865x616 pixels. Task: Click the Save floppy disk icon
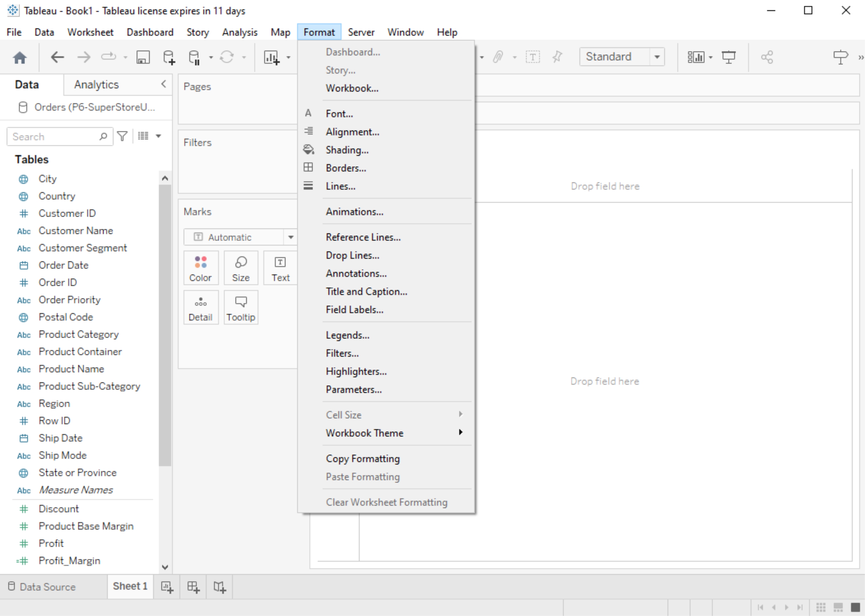143,57
